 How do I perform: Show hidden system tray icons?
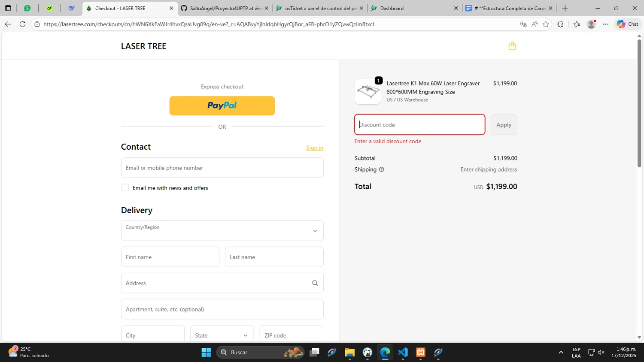click(561, 352)
